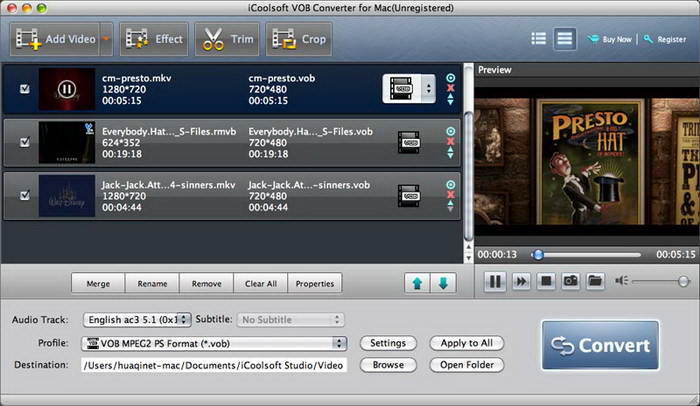The height and width of the screenshot is (406, 700).
Task: Select the Jack-Jack.At...-sinners.vob output name
Action: (309, 185)
